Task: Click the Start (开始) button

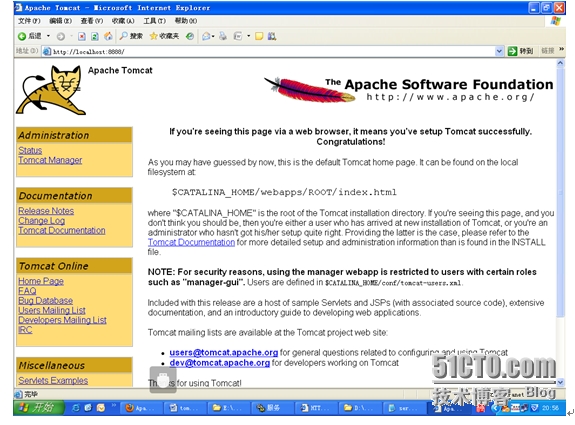Action: (39, 407)
